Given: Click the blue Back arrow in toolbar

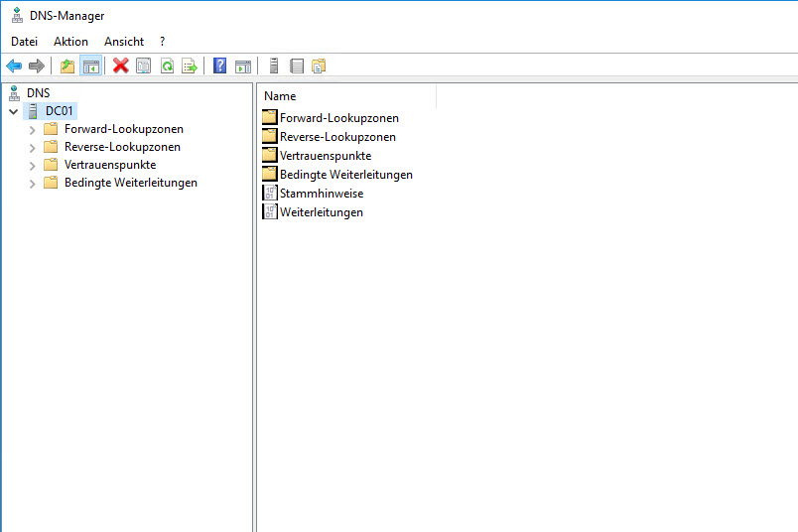Looking at the screenshot, I should click(x=14, y=66).
